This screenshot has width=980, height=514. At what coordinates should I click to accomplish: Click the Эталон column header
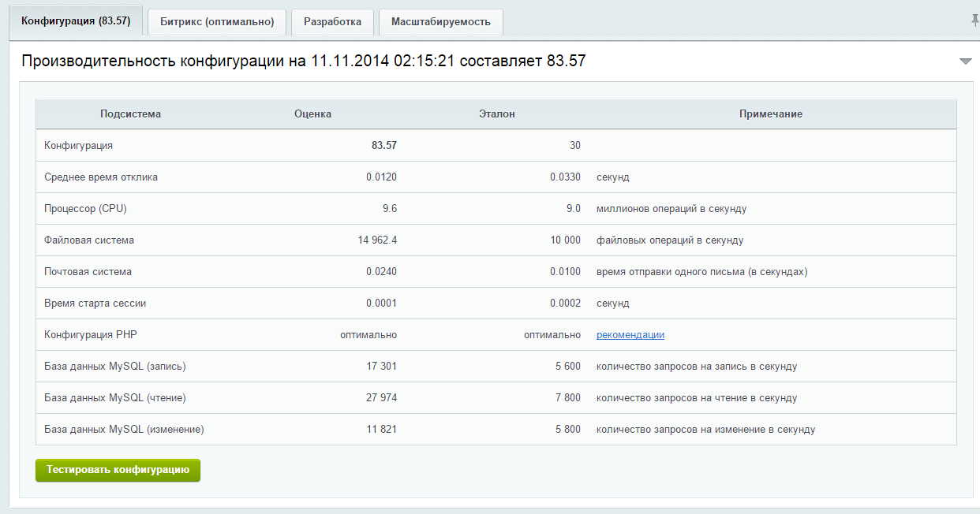pos(496,114)
